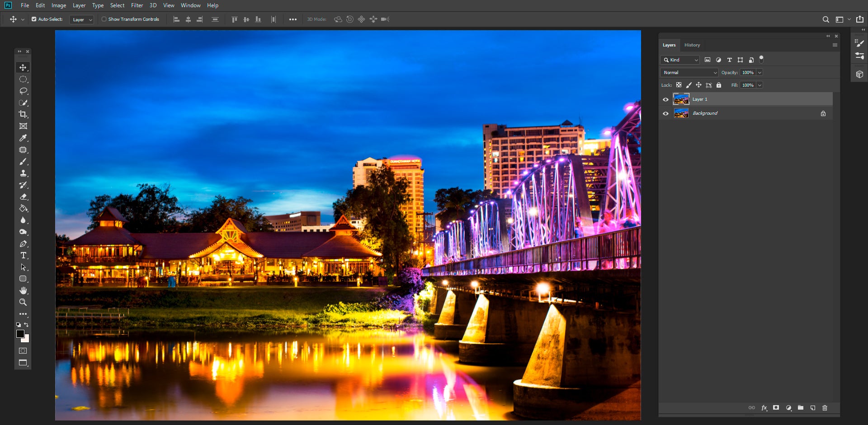Select the Brush tool
The image size is (868, 425).
(23, 161)
